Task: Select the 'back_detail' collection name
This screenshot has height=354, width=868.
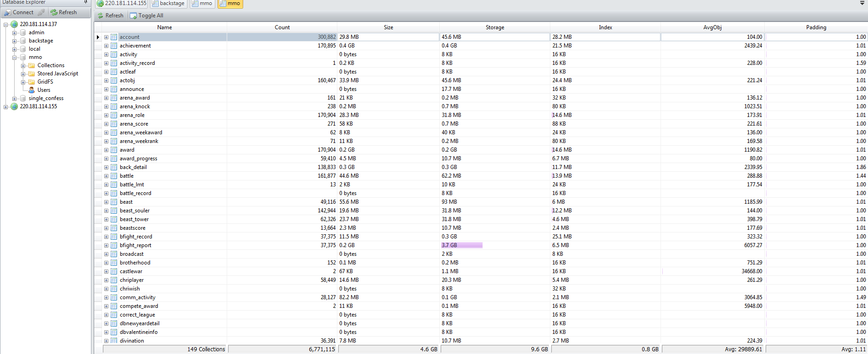Action: [x=133, y=167]
